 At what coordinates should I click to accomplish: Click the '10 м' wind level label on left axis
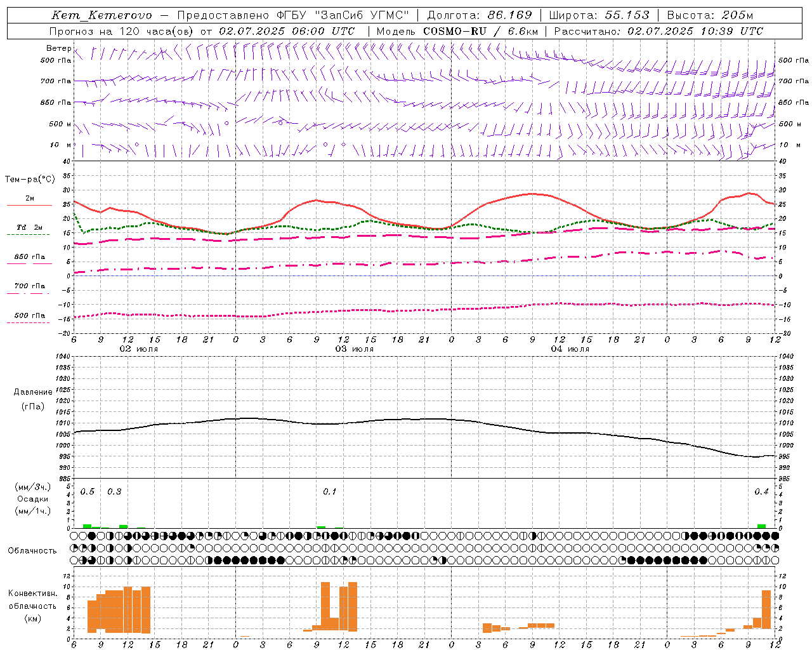(x=61, y=145)
